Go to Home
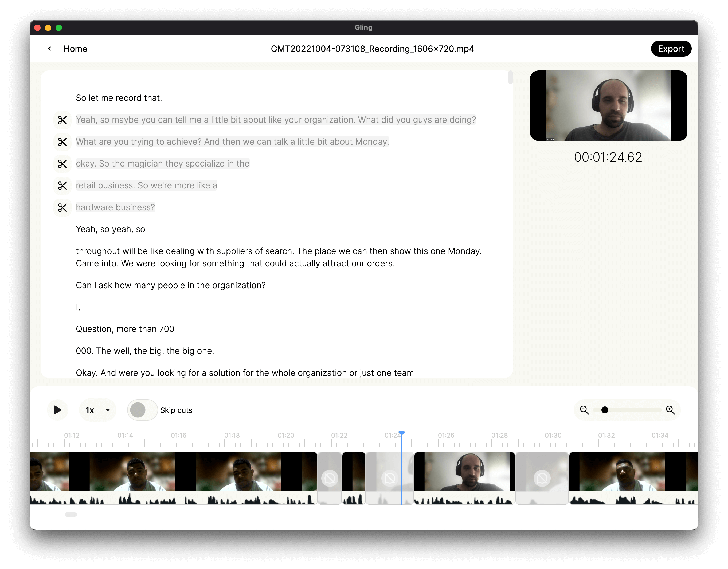 point(75,49)
